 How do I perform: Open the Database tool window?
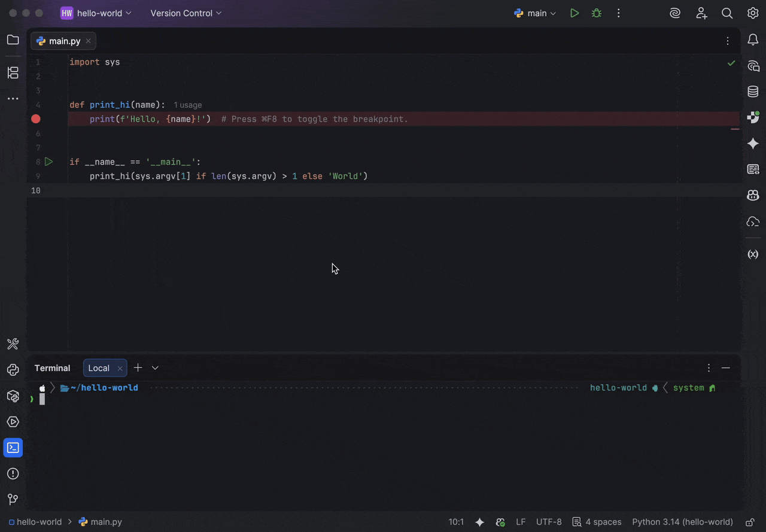[753, 92]
